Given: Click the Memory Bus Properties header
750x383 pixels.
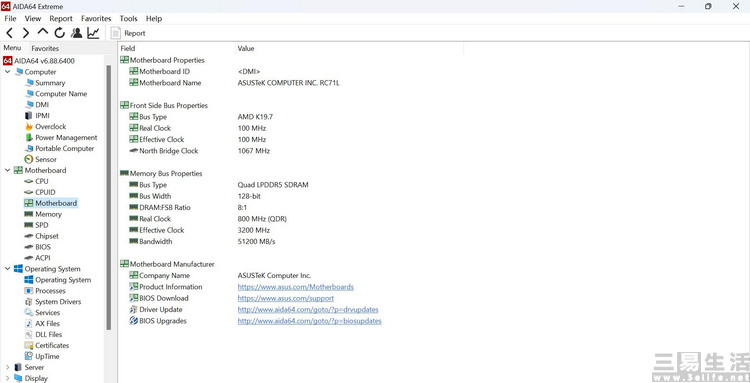Looking at the screenshot, I should coord(161,174).
